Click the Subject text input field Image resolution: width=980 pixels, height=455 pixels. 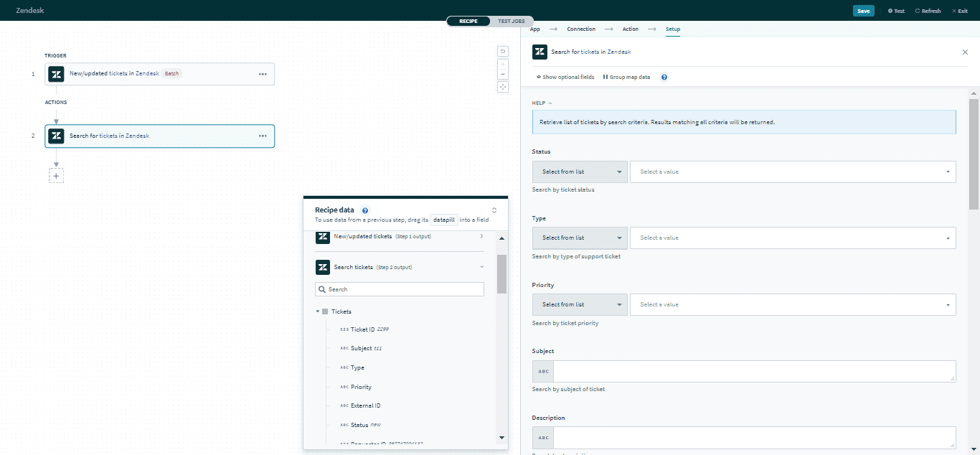tap(753, 371)
